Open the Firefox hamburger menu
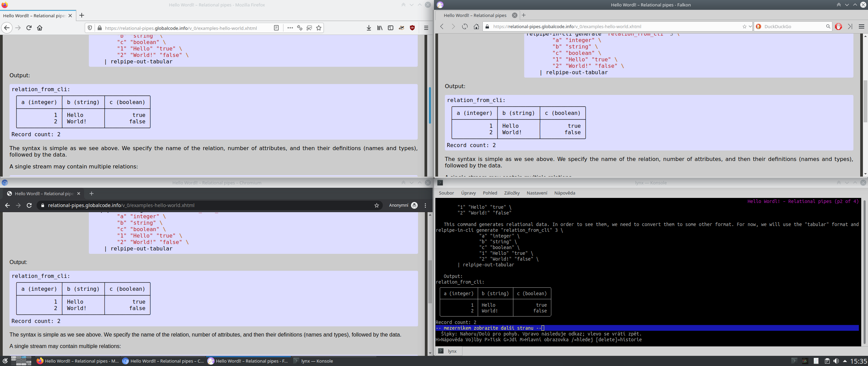Viewport: 868px width, 366px height. tap(426, 28)
